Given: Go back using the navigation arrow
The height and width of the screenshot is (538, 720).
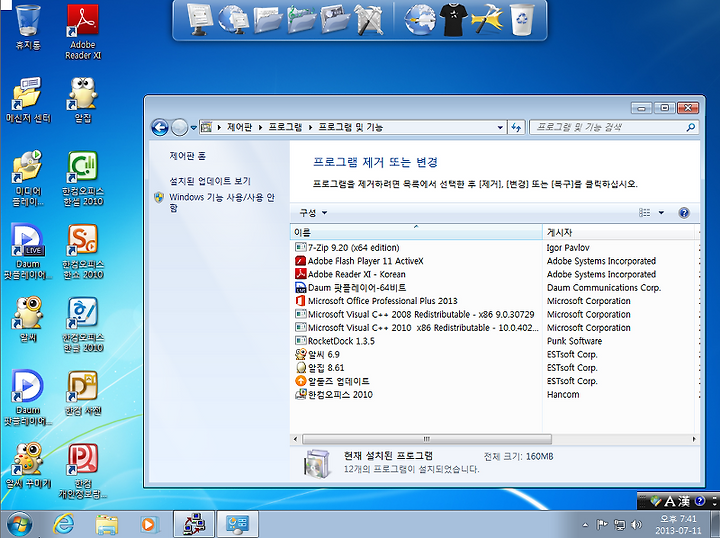Looking at the screenshot, I should (x=160, y=127).
